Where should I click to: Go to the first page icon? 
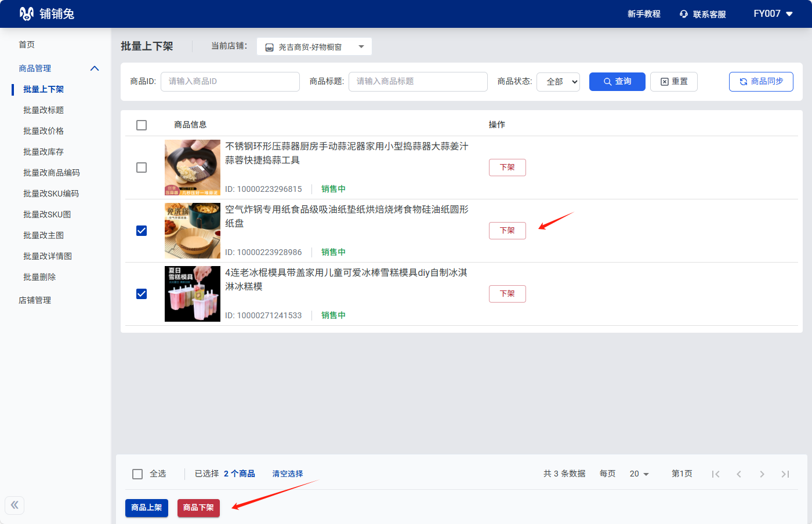pyautogui.click(x=716, y=474)
